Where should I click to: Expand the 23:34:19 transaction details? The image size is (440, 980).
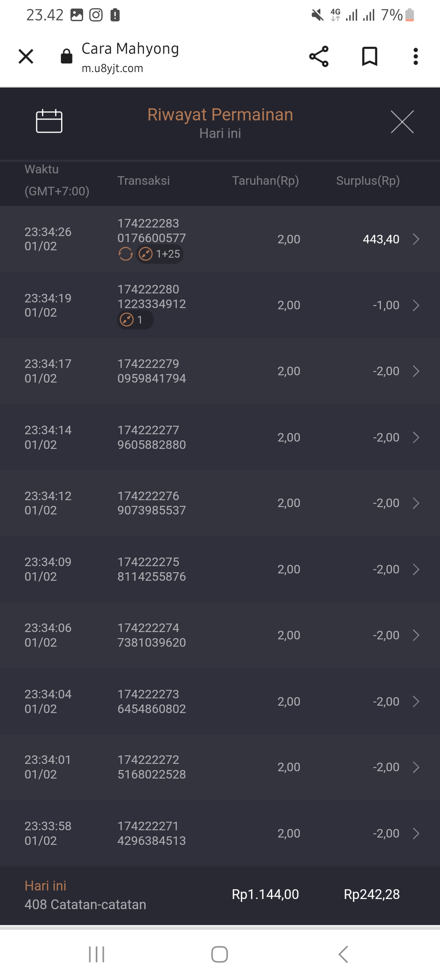pyautogui.click(x=416, y=305)
